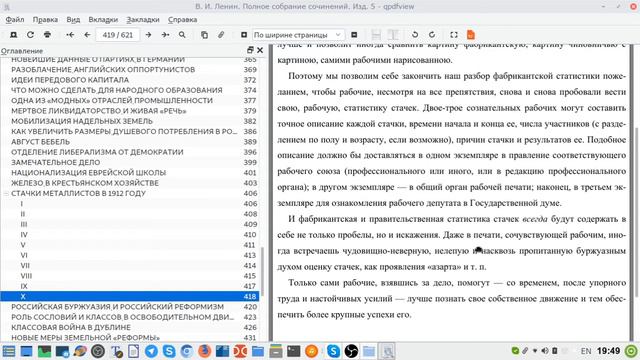Image resolution: width=640 pixels, height=360 pixels.
Task: Close the Оглавление outline panel
Action: [x=260, y=50]
